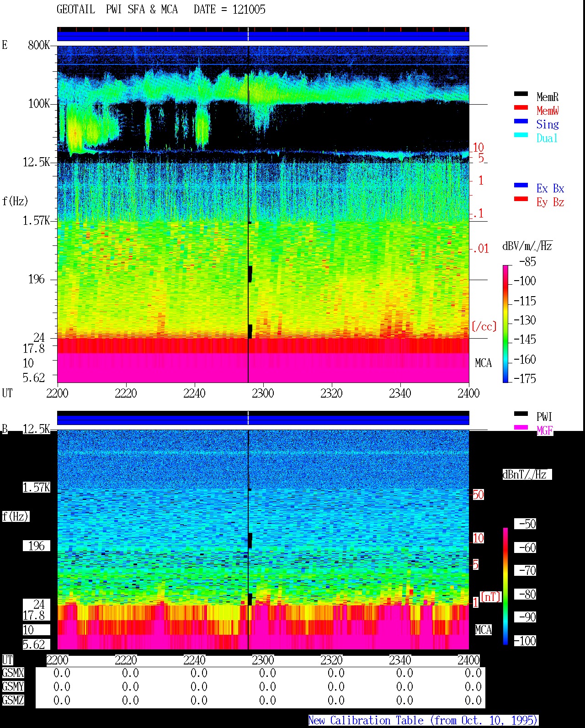
Task: Click the MGF legend label
Action: pos(545,430)
